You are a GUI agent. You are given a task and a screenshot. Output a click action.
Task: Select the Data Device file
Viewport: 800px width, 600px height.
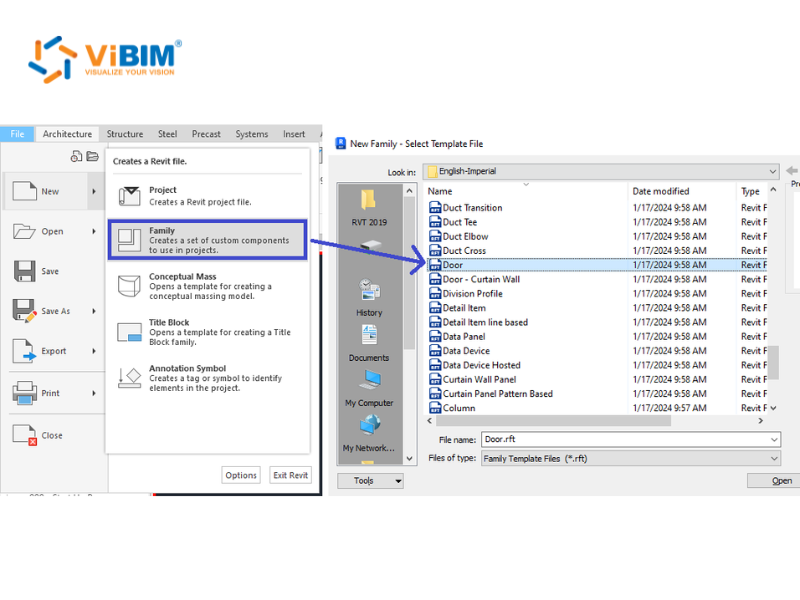click(x=597, y=351)
